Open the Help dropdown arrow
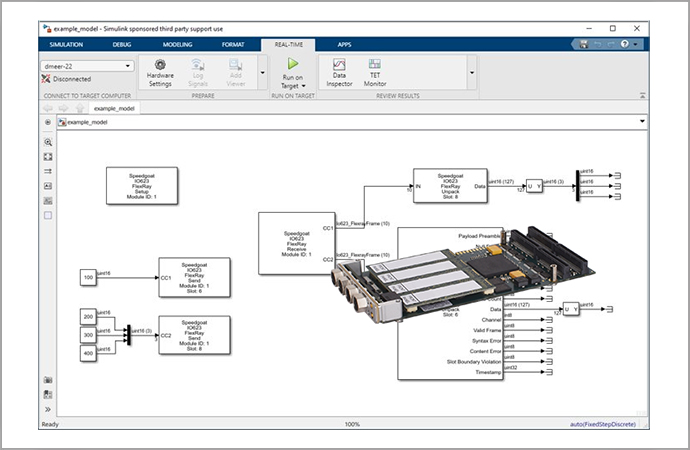This screenshot has width=690, height=450. pos(635,44)
